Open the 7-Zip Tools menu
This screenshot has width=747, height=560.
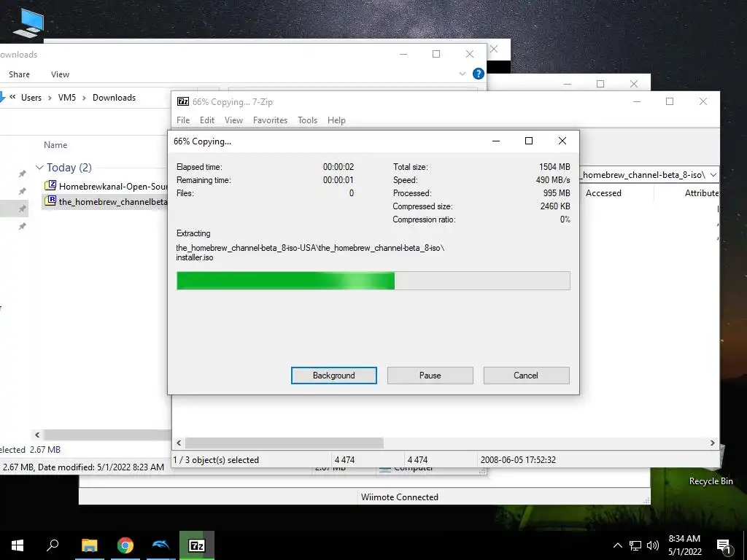307,120
